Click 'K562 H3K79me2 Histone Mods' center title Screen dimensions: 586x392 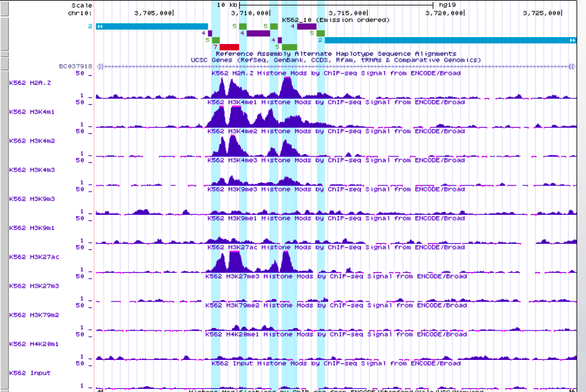336,305
